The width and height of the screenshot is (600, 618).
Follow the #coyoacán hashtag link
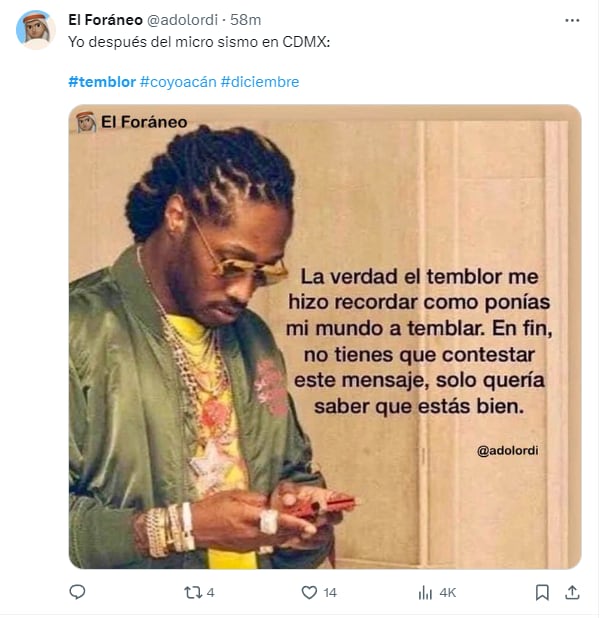(x=178, y=82)
